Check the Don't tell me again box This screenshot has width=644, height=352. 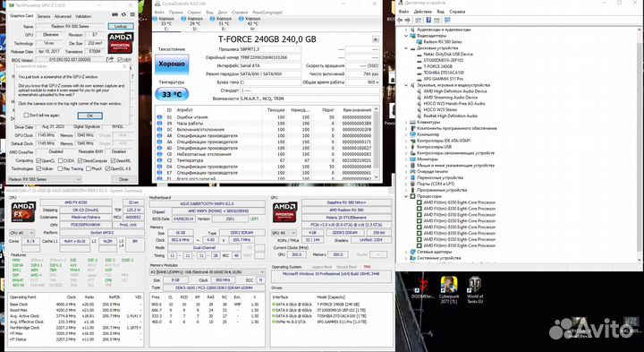tap(26, 116)
